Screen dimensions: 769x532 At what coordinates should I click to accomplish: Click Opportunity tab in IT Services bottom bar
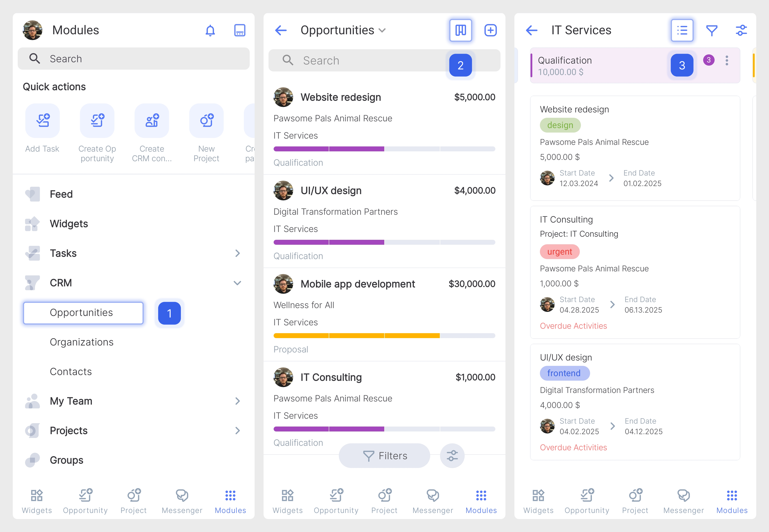587,501
